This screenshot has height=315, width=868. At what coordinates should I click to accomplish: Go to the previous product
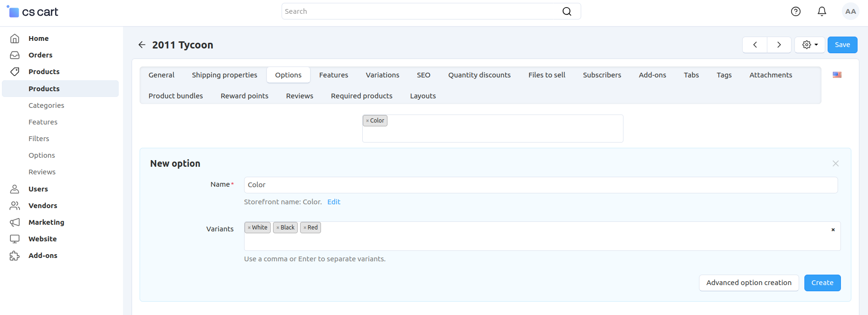tap(755, 45)
